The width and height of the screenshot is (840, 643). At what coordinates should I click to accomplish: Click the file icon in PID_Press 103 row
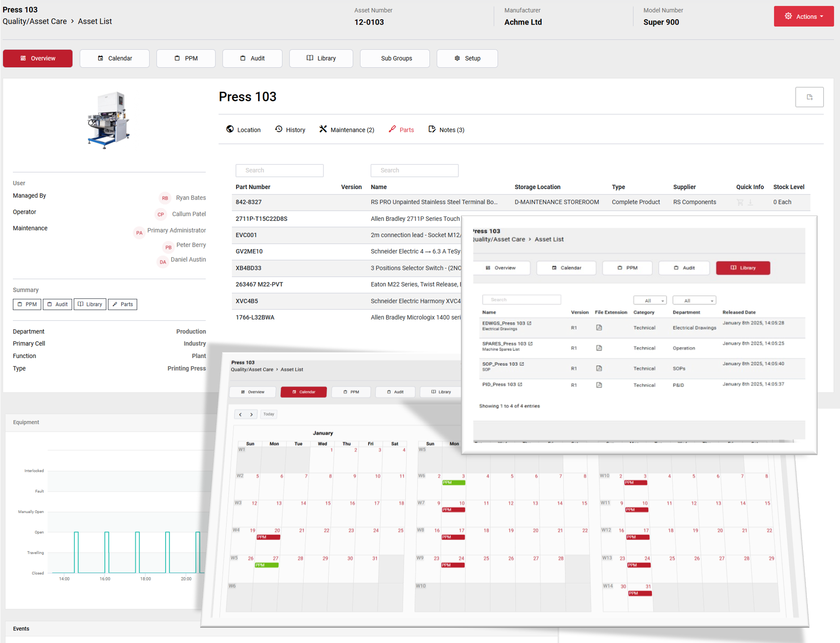click(x=599, y=385)
